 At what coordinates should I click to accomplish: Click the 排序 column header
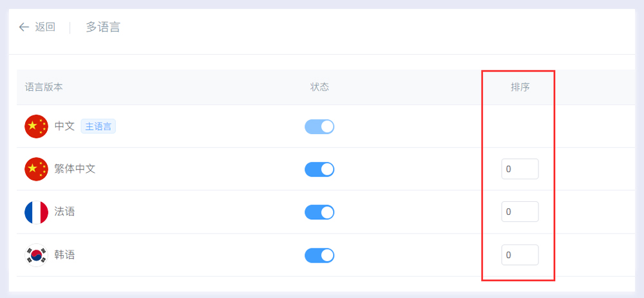coord(520,87)
